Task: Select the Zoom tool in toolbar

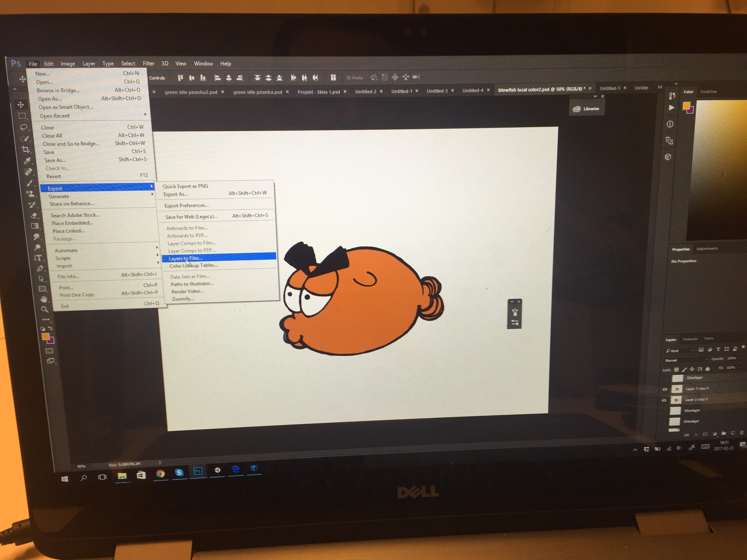Action: (44, 309)
